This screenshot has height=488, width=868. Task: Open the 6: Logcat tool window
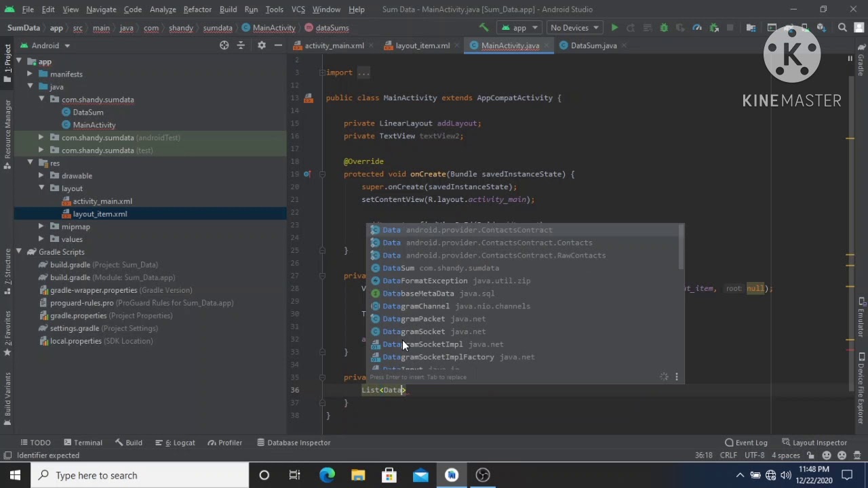(174, 443)
